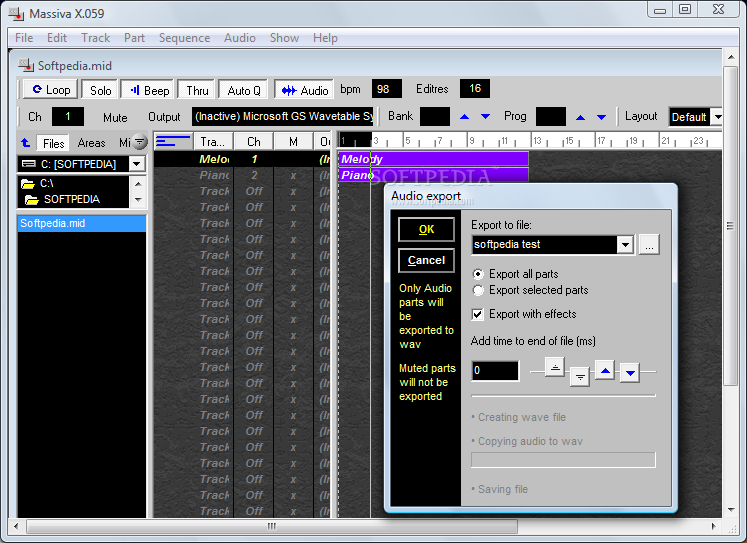Screen dimensions: 747x543
Task: Open the Track menu
Action: tap(95, 38)
